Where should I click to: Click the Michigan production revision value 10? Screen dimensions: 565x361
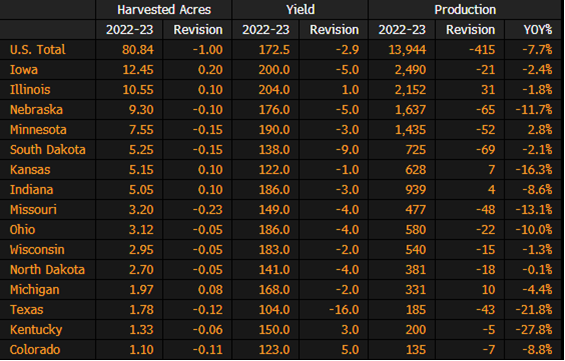488,290
